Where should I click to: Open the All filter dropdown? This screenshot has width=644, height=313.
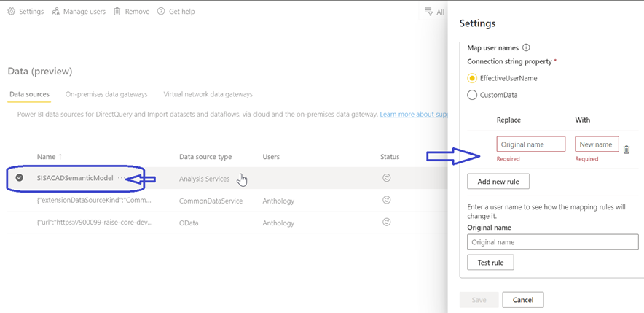(434, 12)
